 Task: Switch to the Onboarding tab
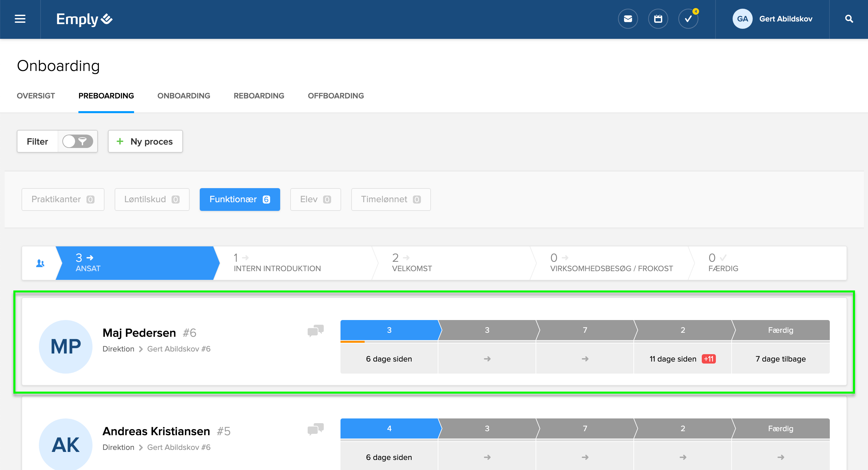(x=184, y=96)
